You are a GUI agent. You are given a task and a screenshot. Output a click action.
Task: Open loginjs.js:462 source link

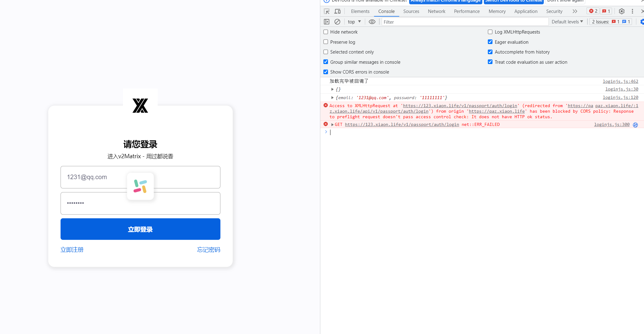(x=620, y=81)
